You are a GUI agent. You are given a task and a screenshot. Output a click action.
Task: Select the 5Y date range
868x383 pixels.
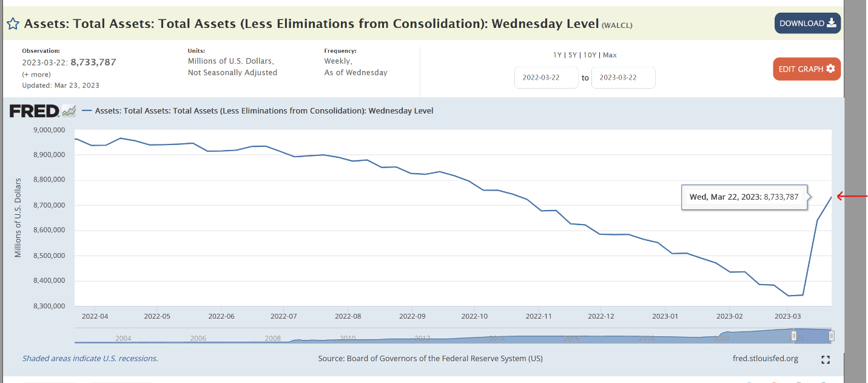coord(572,55)
